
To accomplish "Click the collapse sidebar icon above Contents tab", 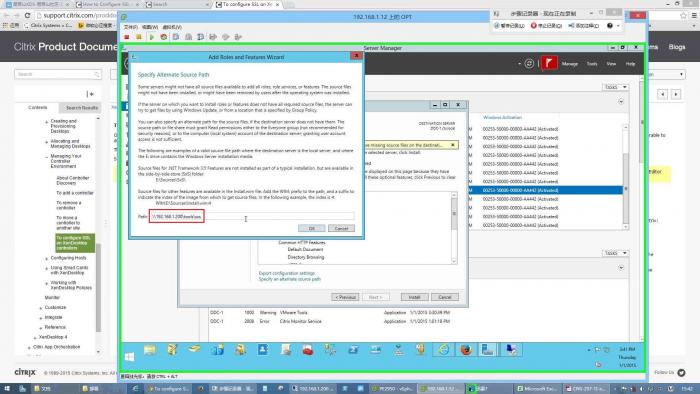I will tap(90, 94).
